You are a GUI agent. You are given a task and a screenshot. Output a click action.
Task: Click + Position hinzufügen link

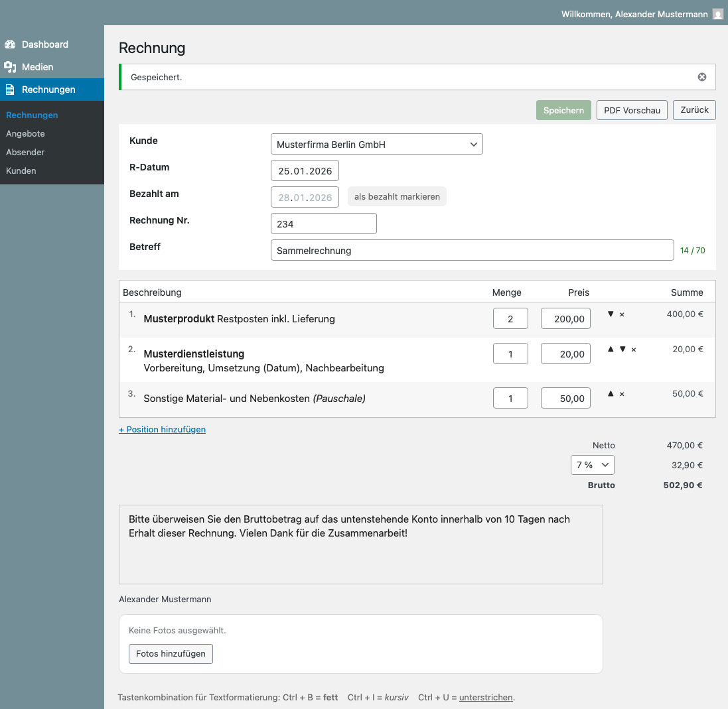pos(162,429)
